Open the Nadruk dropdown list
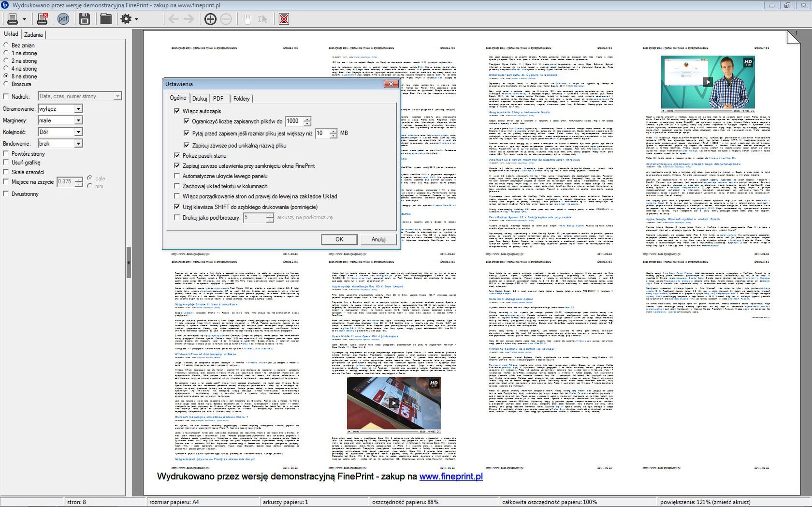Viewport: 812px width, 507px height. click(x=117, y=96)
